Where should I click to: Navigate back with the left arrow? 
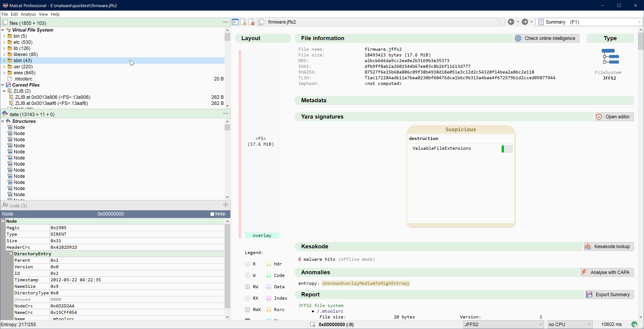[x=511, y=22]
